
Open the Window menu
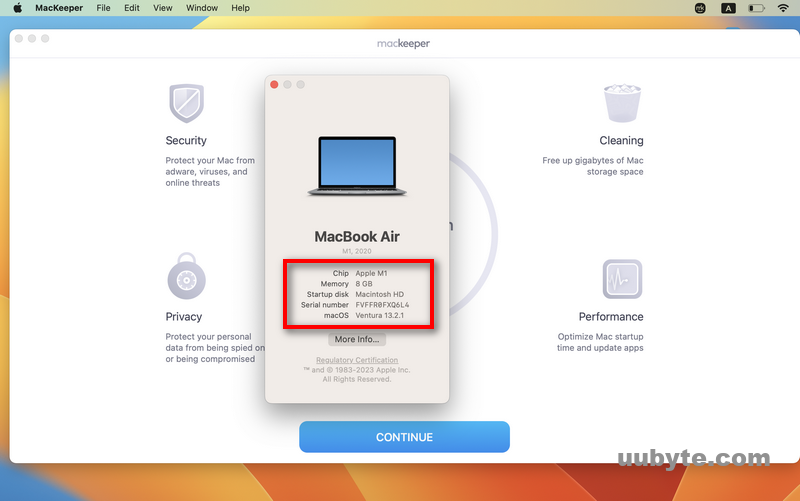point(202,8)
